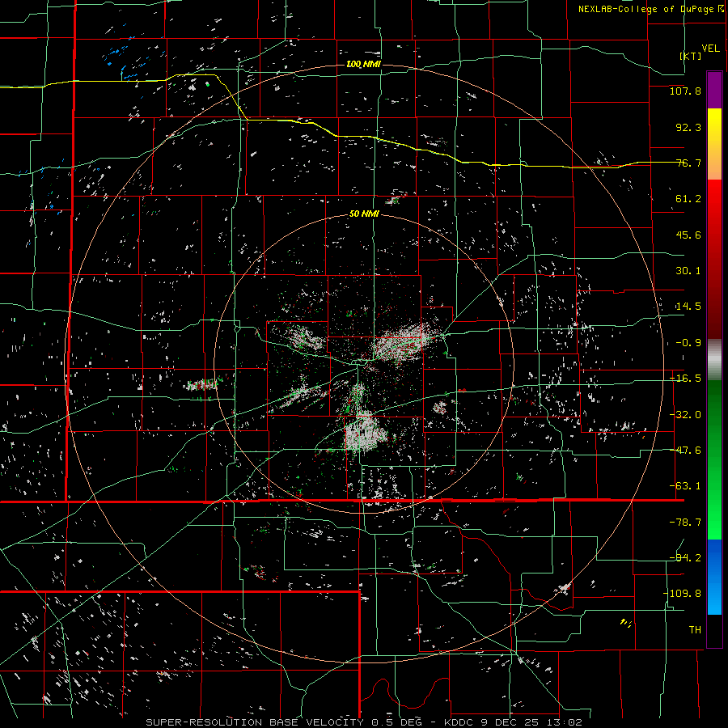Click the -16.5 velocity legend value
Screen dimensions: 728x728
[685, 379]
